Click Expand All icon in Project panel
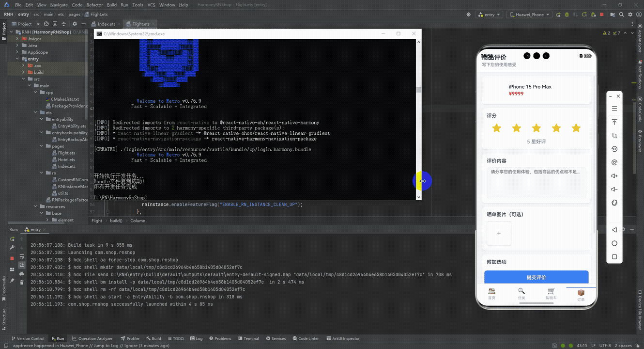The height and width of the screenshot is (349, 644). click(55, 24)
